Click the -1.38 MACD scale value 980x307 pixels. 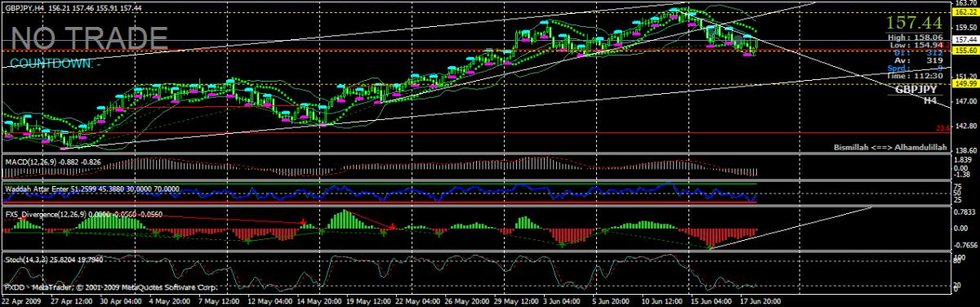click(x=961, y=174)
